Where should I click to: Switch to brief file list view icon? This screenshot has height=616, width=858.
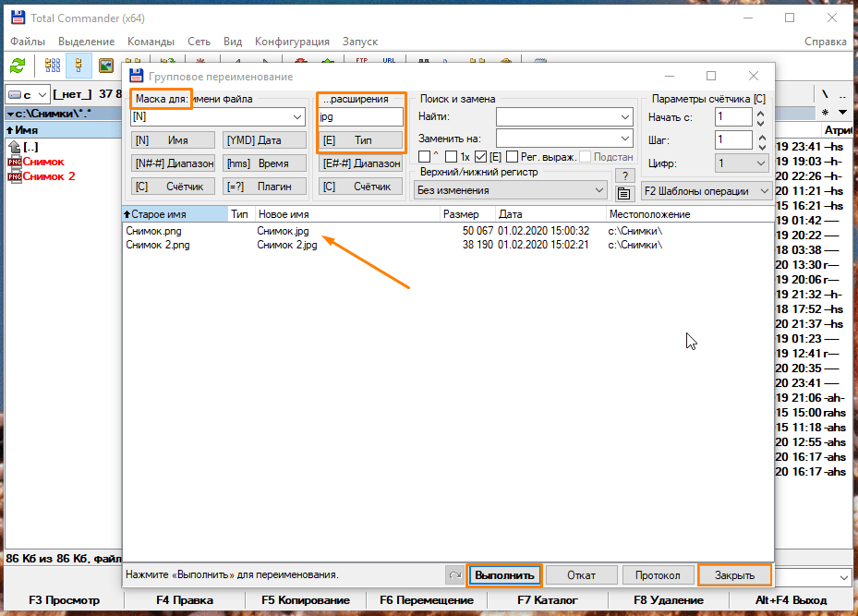tap(53, 66)
